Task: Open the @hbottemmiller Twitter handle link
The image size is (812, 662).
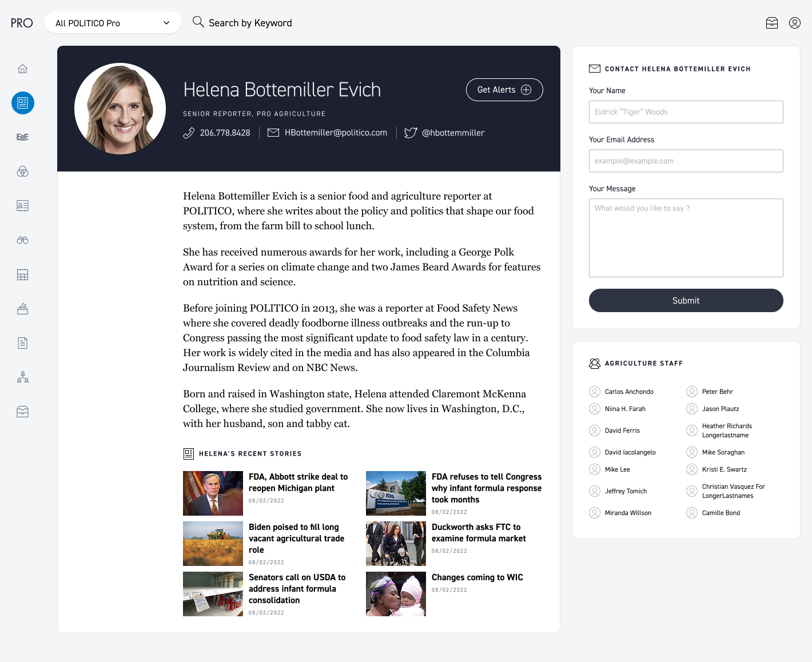Action: [x=452, y=133]
